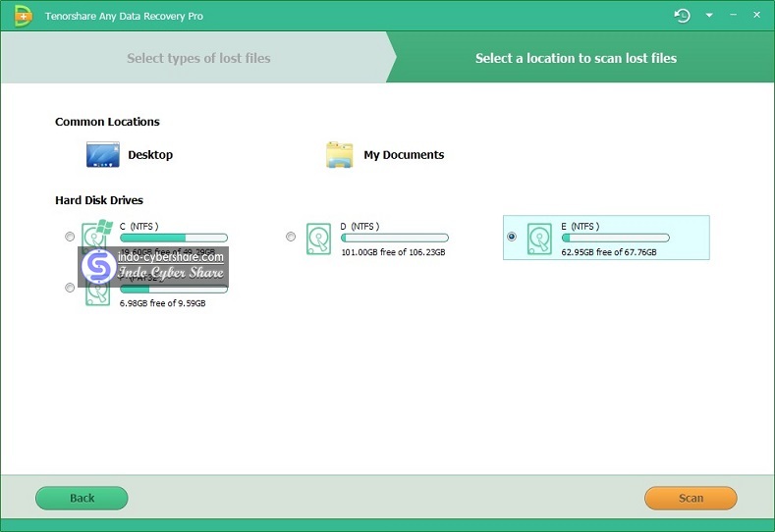Choose the D (NTFS) drive radio button

coord(291,237)
